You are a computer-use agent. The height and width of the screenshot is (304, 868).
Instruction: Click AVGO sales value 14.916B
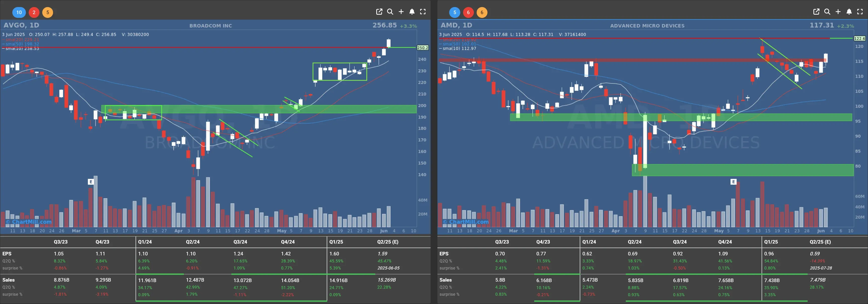(x=338, y=280)
